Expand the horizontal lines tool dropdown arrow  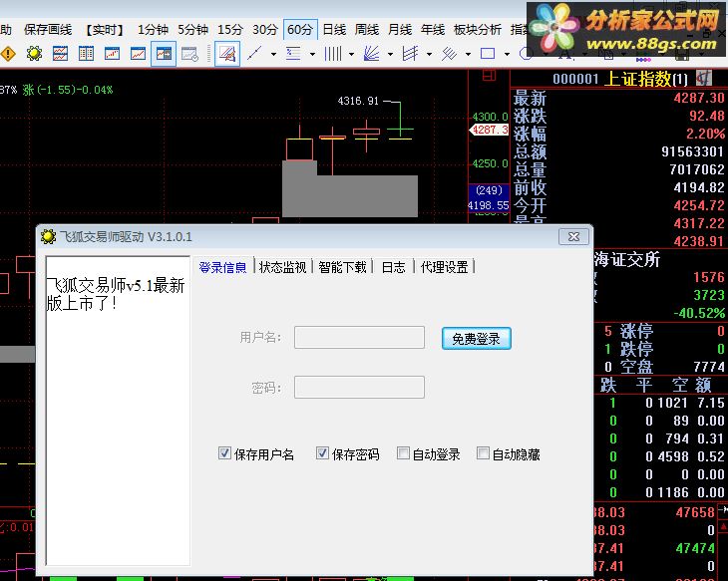312,54
